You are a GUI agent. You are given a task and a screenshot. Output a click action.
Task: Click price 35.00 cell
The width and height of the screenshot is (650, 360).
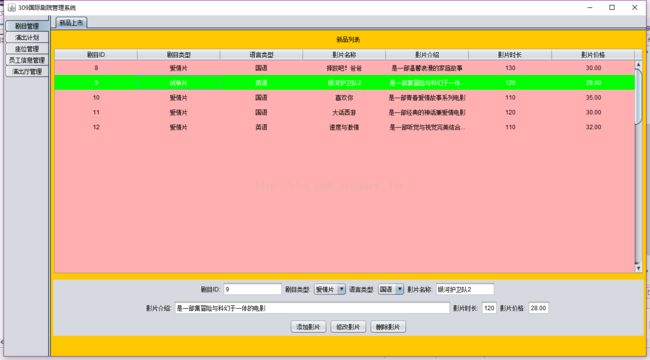(x=593, y=97)
